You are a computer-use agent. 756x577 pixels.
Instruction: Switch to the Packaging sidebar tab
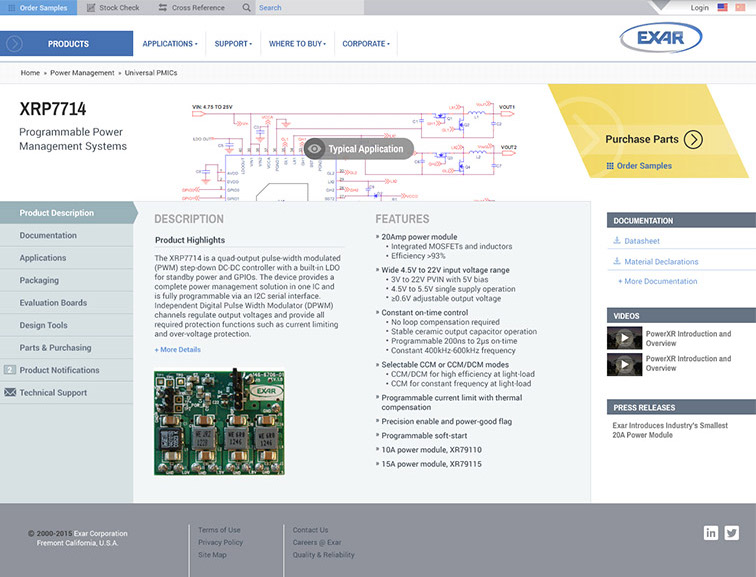pyautogui.click(x=39, y=280)
